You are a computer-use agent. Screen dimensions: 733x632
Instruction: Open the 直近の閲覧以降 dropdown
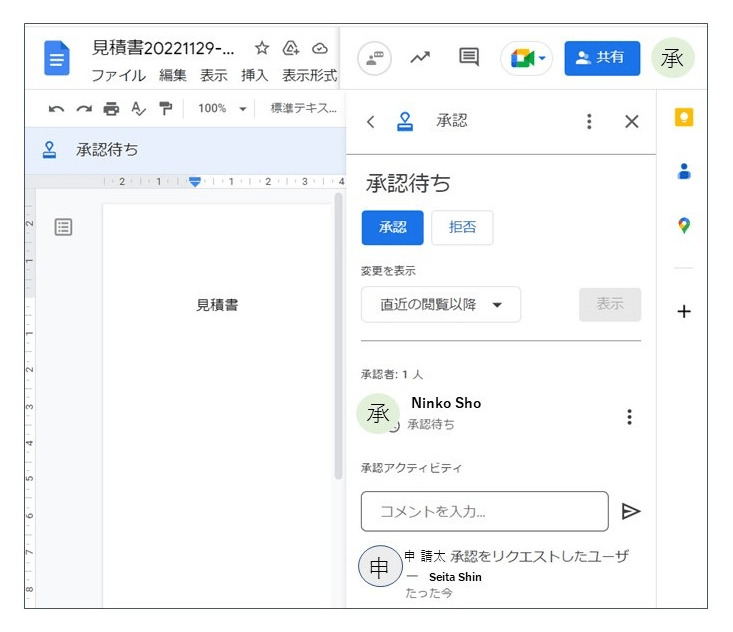click(441, 305)
